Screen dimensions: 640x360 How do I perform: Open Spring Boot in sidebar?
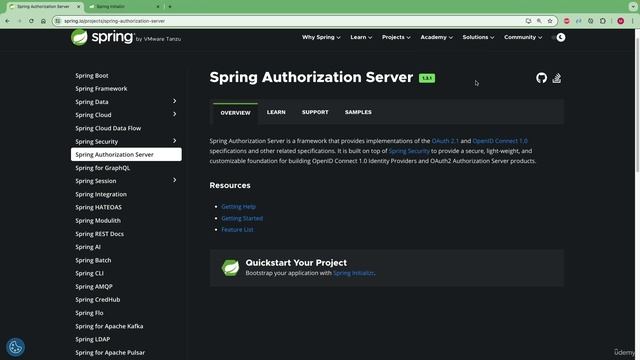[92, 76]
